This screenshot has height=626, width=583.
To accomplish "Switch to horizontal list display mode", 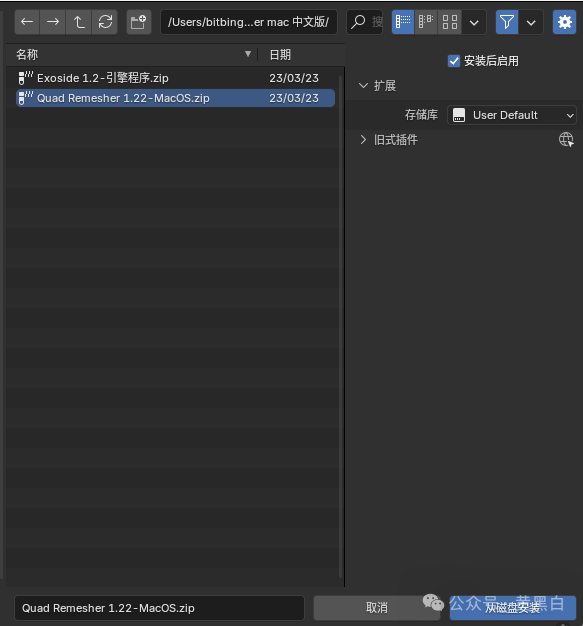I will (426, 22).
